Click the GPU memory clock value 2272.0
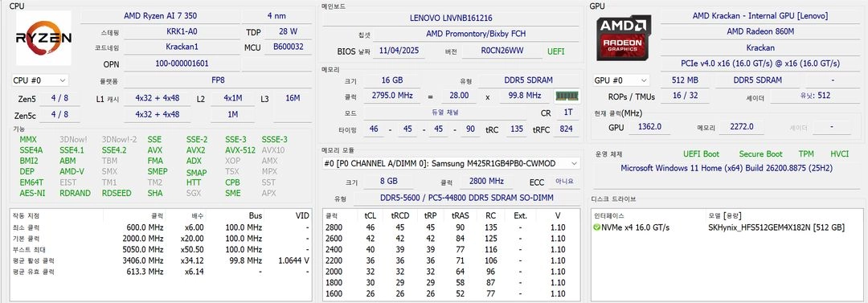This screenshot has height=303, width=868. tap(741, 127)
